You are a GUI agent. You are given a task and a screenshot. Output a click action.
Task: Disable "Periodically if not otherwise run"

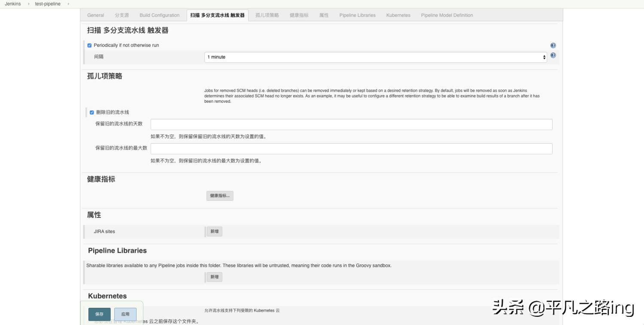(x=90, y=45)
